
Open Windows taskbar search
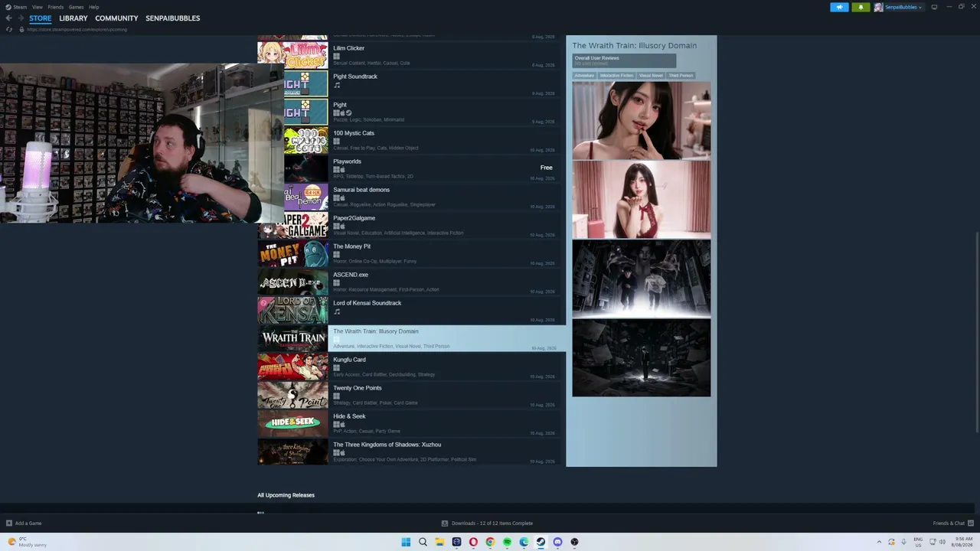coord(423,542)
